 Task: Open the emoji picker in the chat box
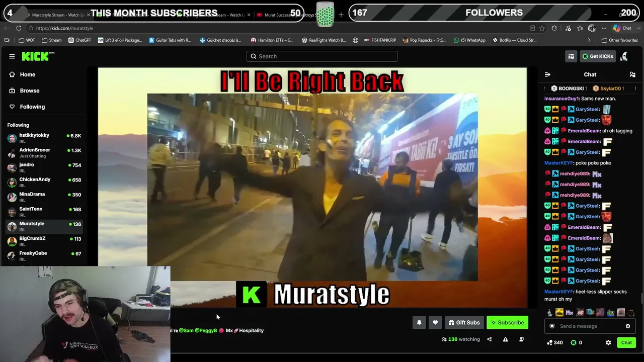coord(628,326)
